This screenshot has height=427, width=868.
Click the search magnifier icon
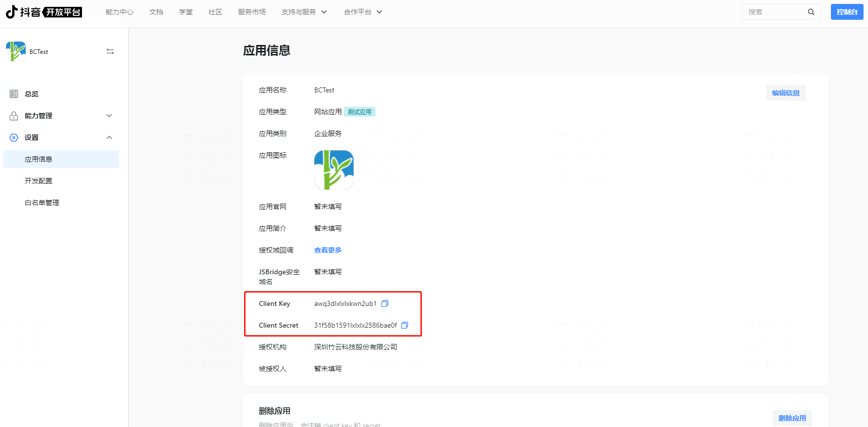(811, 12)
